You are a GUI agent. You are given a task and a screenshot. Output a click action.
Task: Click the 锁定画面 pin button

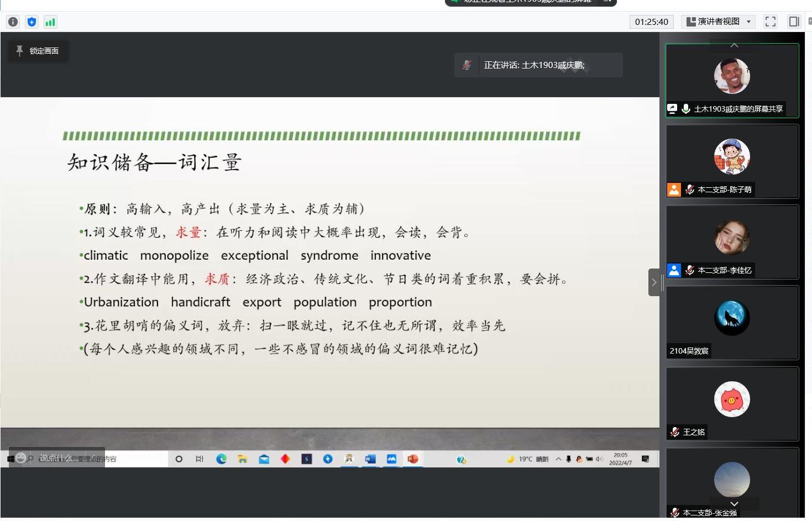[38, 51]
